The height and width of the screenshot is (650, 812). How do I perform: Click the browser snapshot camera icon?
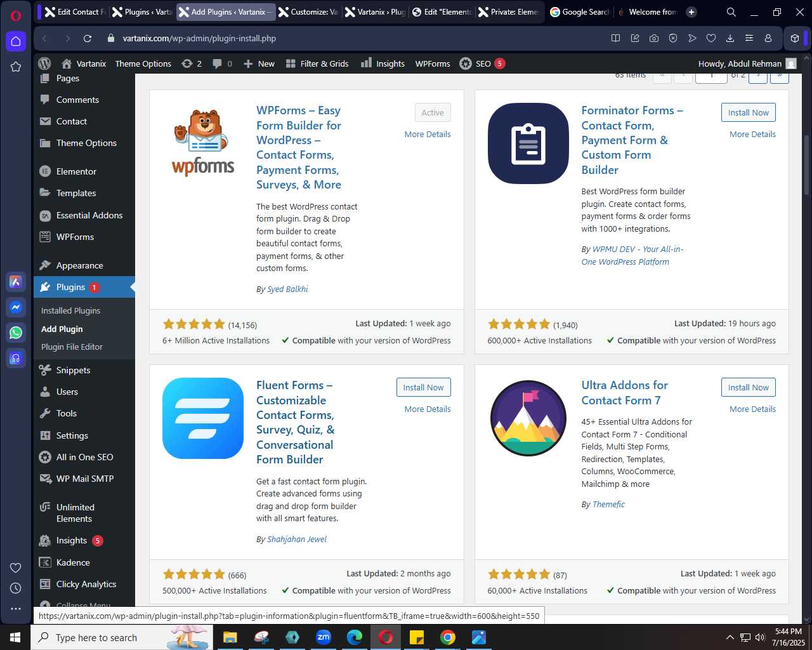coord(654,38)
